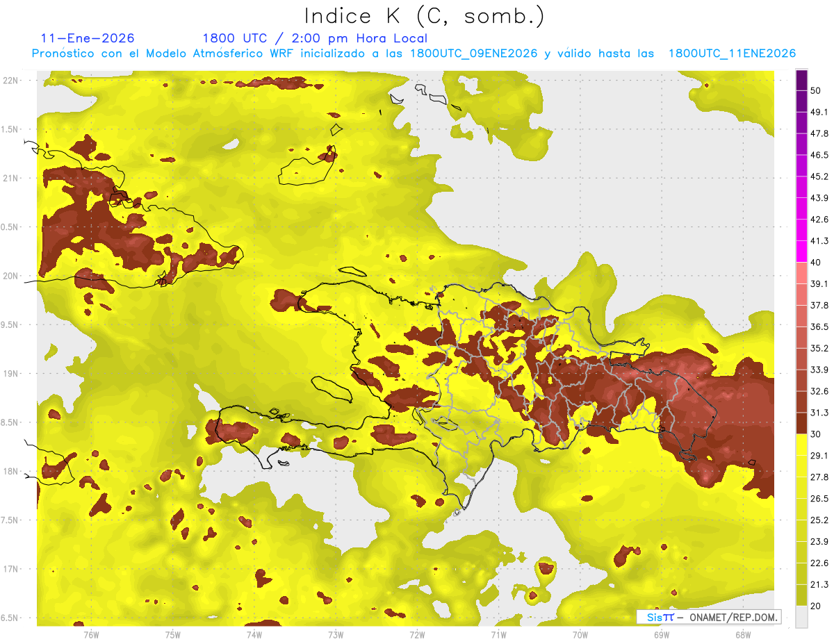Click the colorbar value 45.2
The width and height of the screenshot is (834, 644).
coord(819,176)
